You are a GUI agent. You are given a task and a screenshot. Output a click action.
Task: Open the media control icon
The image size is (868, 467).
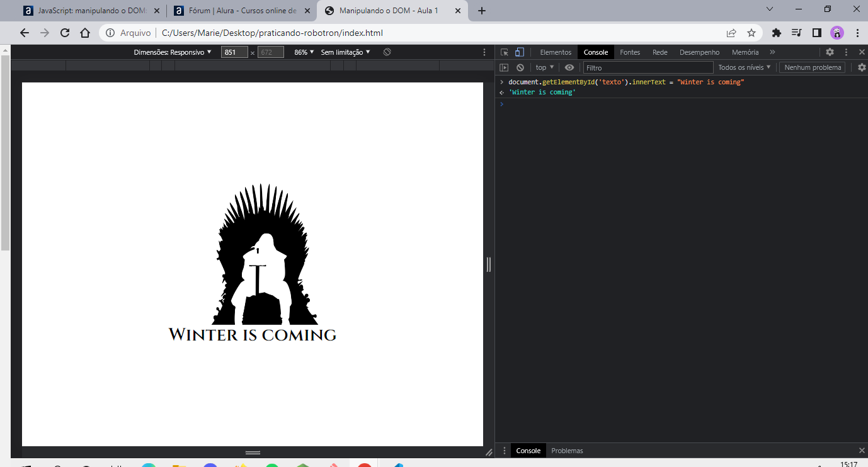click(x=797, y=33)
